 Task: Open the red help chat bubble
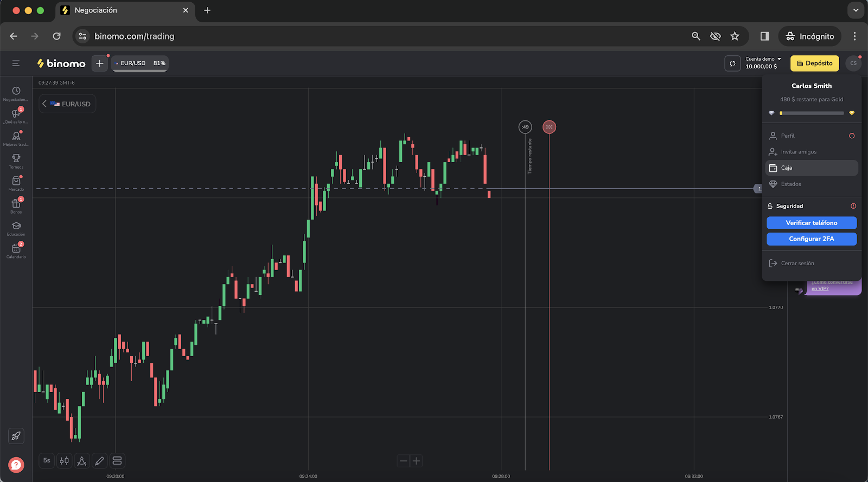[x=16, y=465]
